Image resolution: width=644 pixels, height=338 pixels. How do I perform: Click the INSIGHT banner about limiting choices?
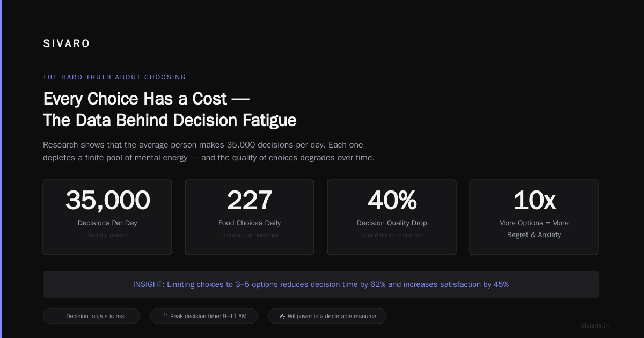coord(321,284)
